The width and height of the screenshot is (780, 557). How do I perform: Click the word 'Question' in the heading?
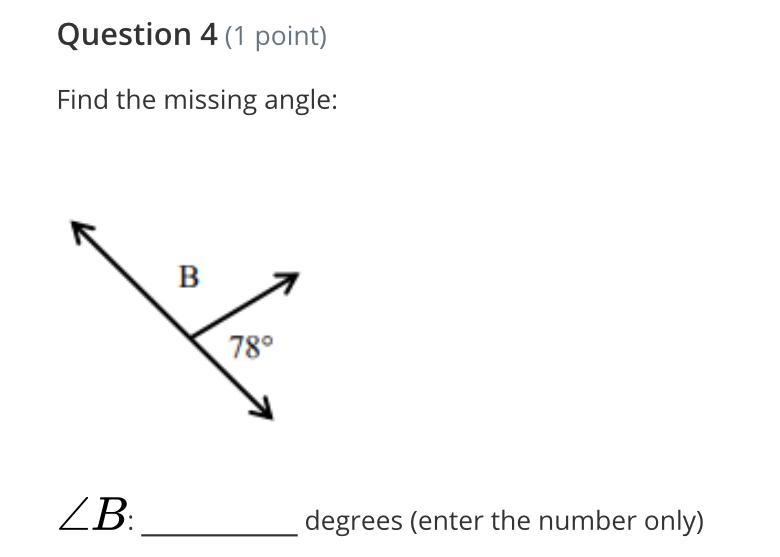coord(112,35)
